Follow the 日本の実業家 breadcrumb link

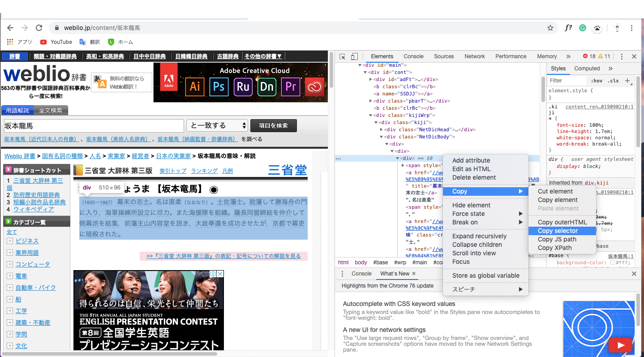point(173,156)
